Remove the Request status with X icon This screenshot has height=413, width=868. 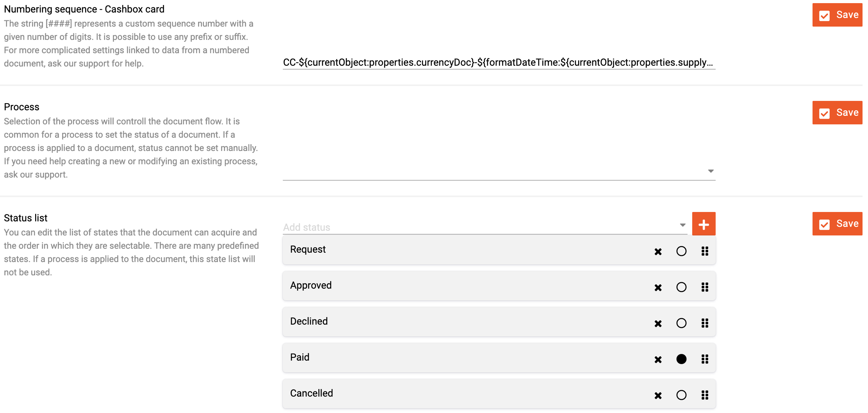(658, 251)
